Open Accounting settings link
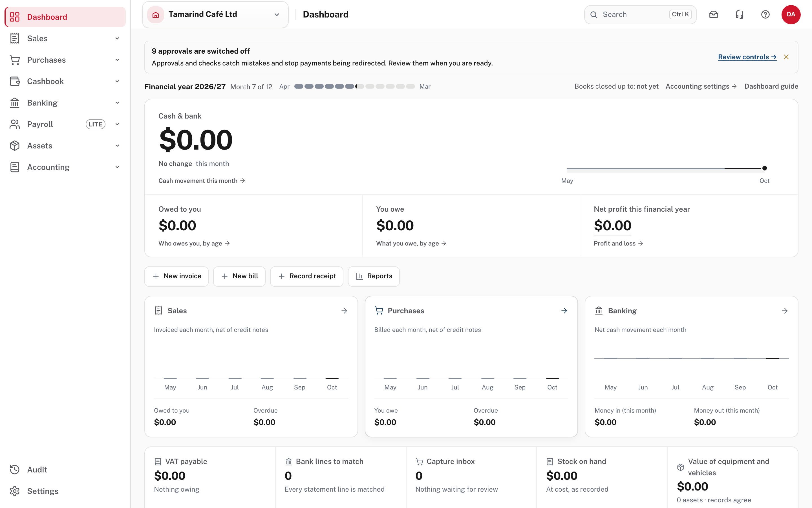This screenshot has height=508, width=812. (701, 86)
